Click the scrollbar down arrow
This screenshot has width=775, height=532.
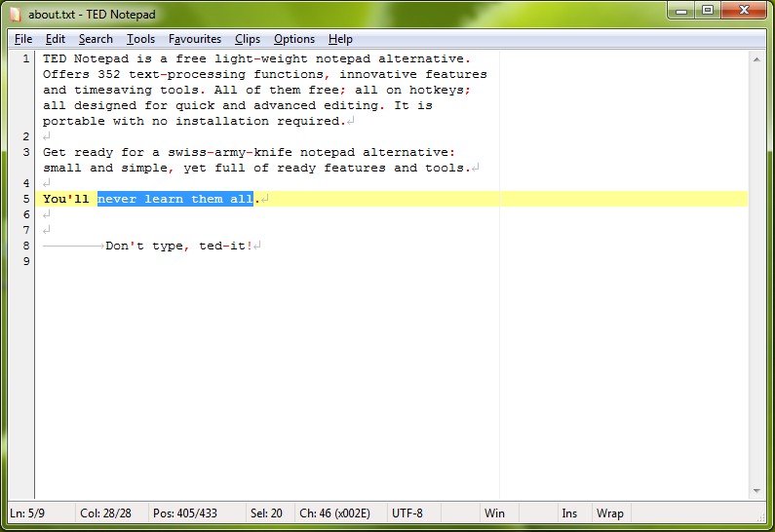tap(756, 490)
